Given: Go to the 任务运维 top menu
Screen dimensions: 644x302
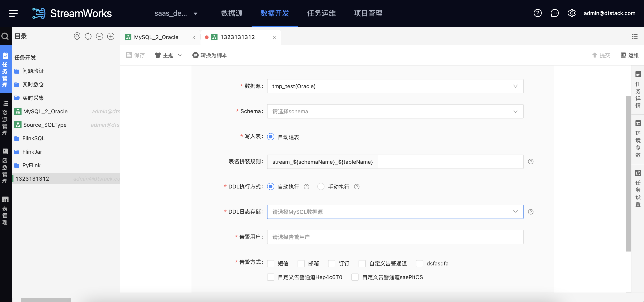Looking at the screenshot, I should tap(321, 13).
